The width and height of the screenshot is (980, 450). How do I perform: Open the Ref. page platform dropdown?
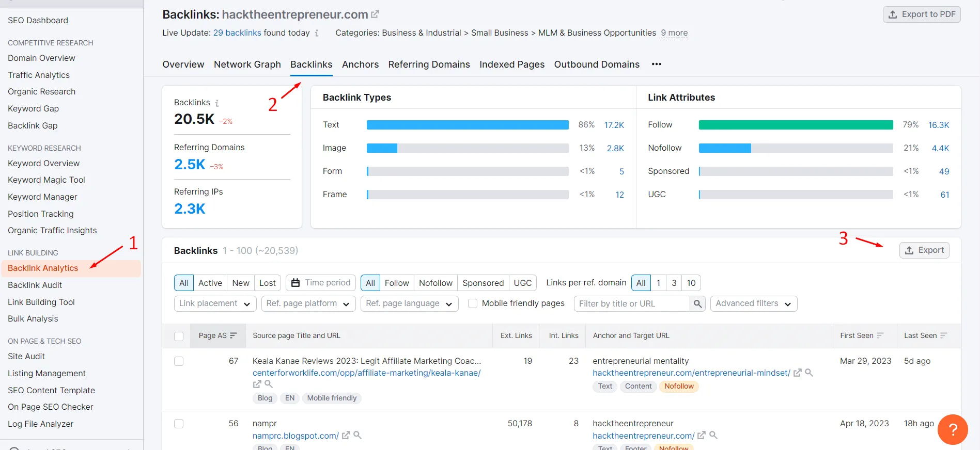308,303
